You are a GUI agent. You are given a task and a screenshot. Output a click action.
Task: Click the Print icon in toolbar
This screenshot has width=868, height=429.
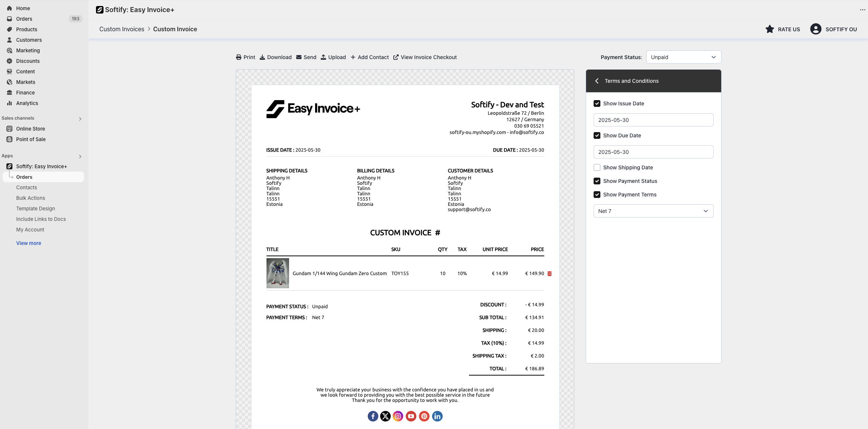[x=239, y=57]
